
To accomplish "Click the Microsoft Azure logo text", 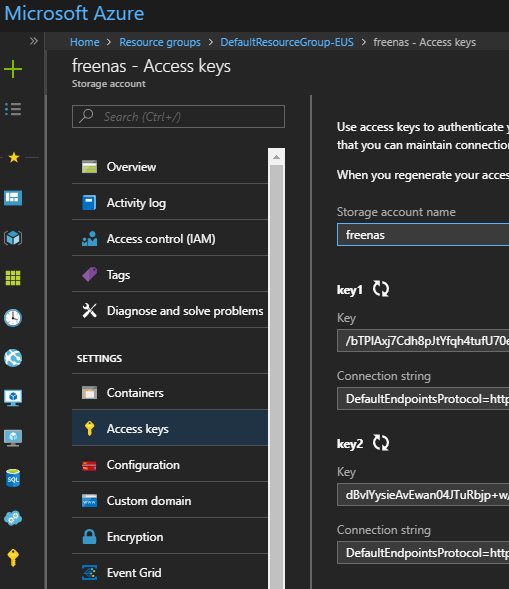I will pyautogui.click(x=74, y=14).
